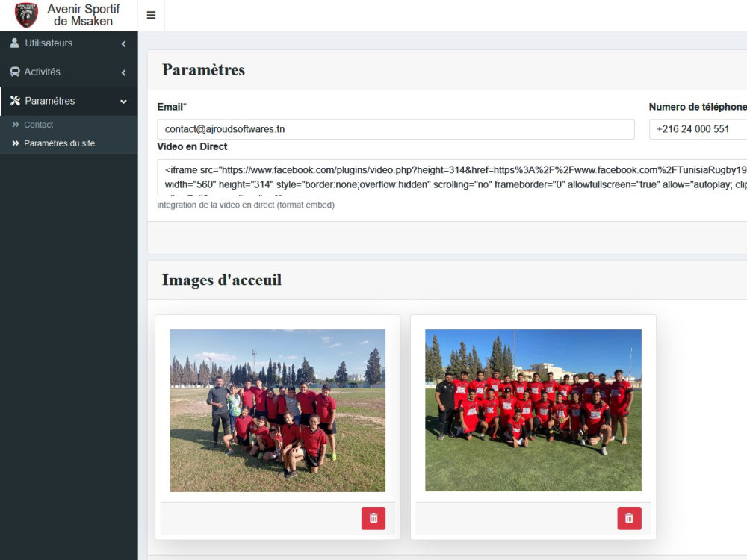
Task: Open the Paramètres du site submenu item
Action: point(69,143)
